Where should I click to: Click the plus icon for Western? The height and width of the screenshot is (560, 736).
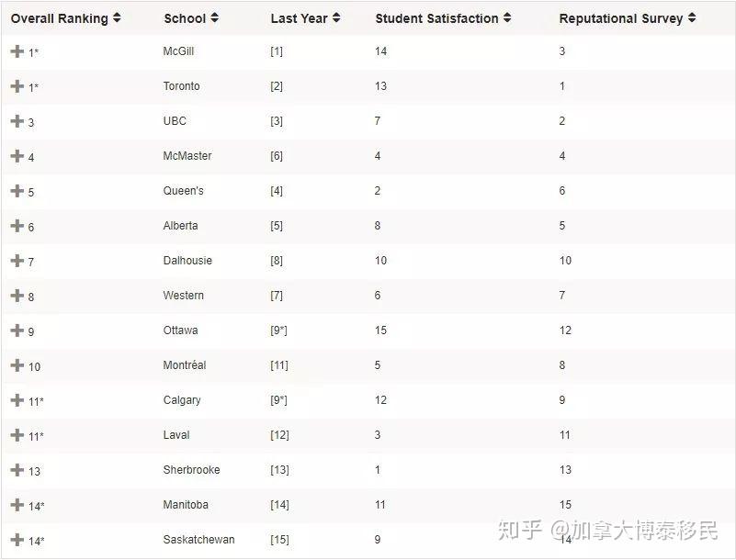point(17,296)
